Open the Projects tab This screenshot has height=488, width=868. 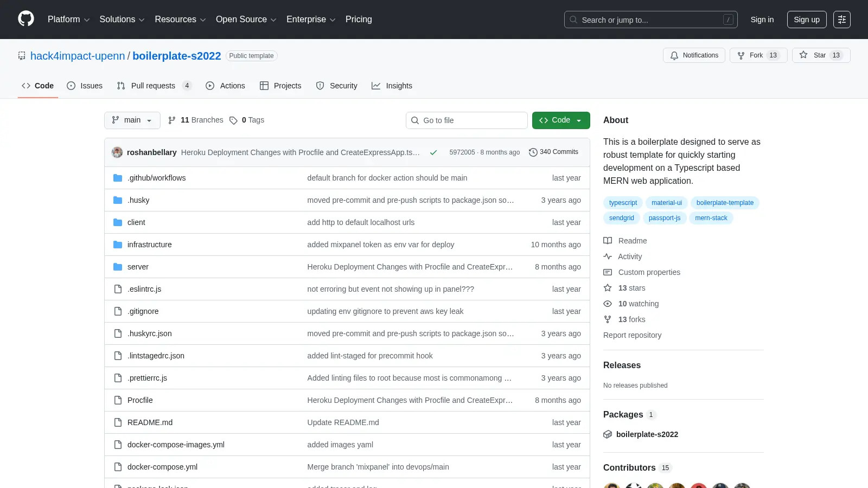click(280, 86)
